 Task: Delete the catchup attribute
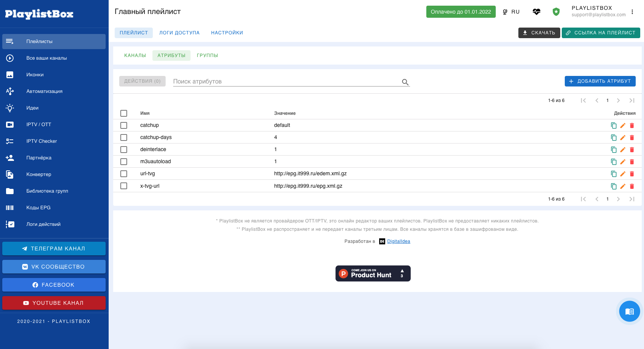632,125
